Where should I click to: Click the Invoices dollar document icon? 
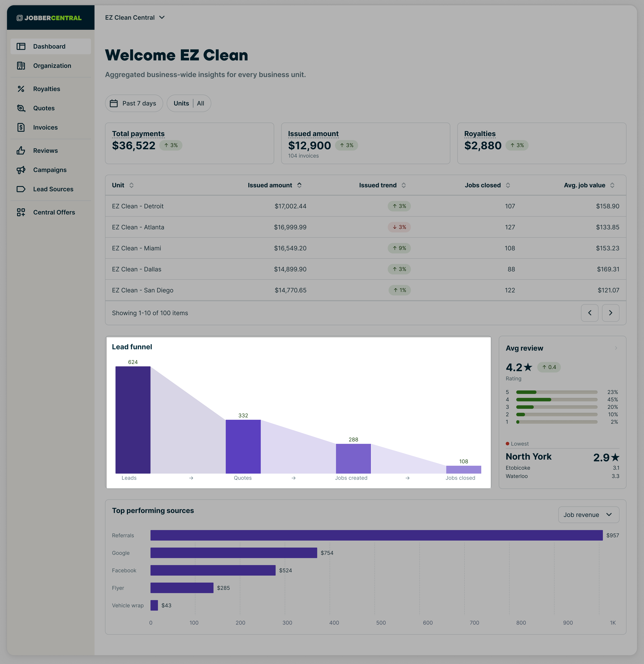pyautogui.click(x=21, y=127)
